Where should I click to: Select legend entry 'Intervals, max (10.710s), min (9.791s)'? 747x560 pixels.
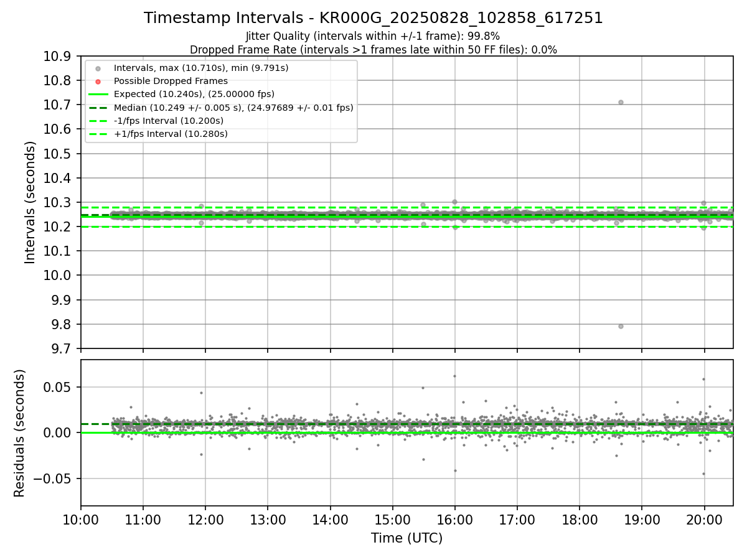(x=201, y=68)
